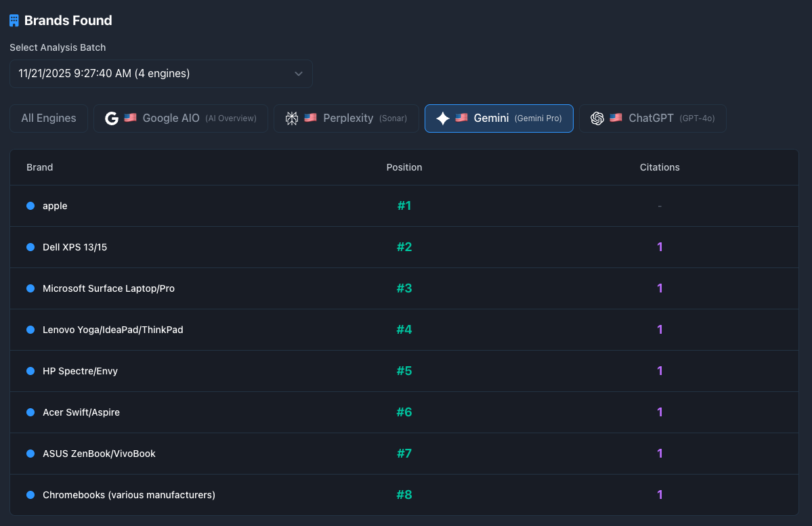Click the HP Spectre/Envy brand name

[81, 371]
